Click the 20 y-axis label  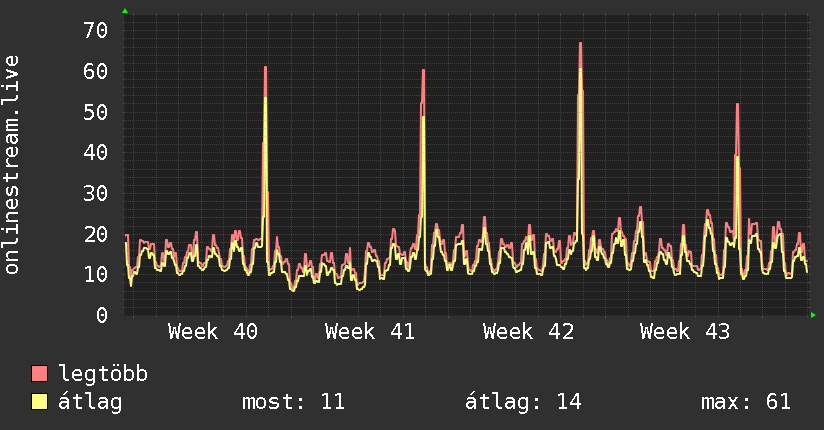pyautogui.click(x=96, y=234)
